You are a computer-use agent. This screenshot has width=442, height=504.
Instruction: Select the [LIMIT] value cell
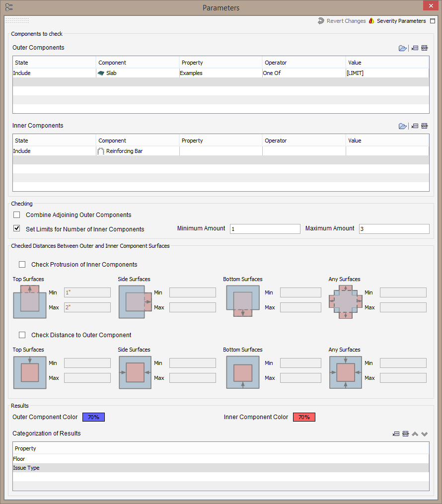[387, 73]
